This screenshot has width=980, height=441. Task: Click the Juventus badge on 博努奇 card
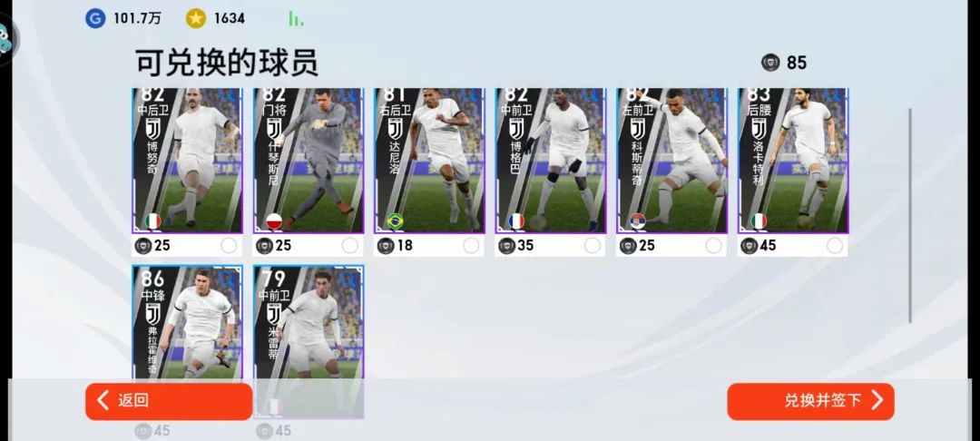tap(153, 129)
